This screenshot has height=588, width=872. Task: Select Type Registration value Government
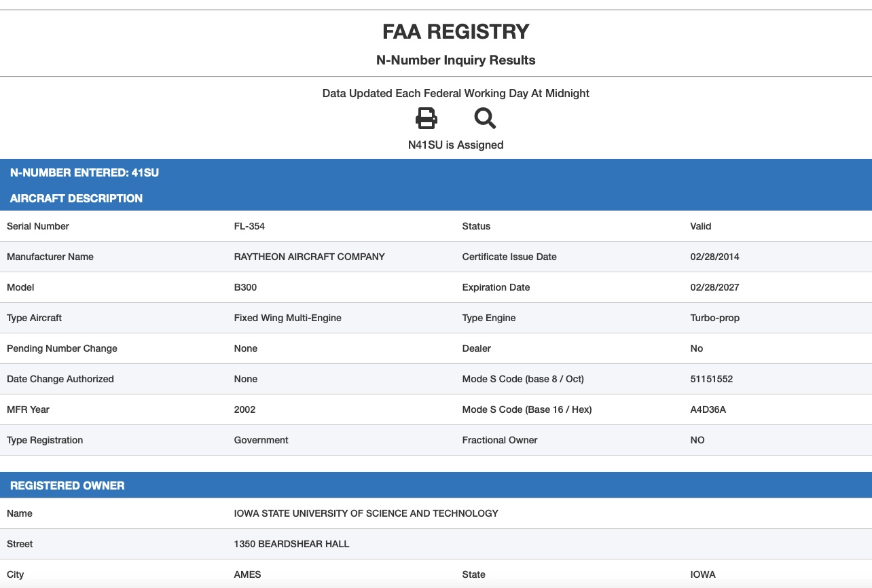[261, 440]
